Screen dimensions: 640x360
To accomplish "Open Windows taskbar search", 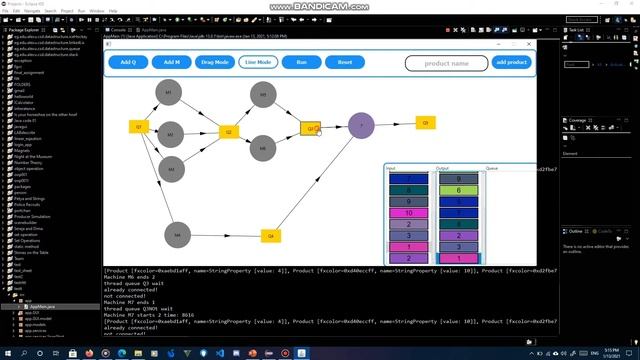I will (x=24, y=353).
